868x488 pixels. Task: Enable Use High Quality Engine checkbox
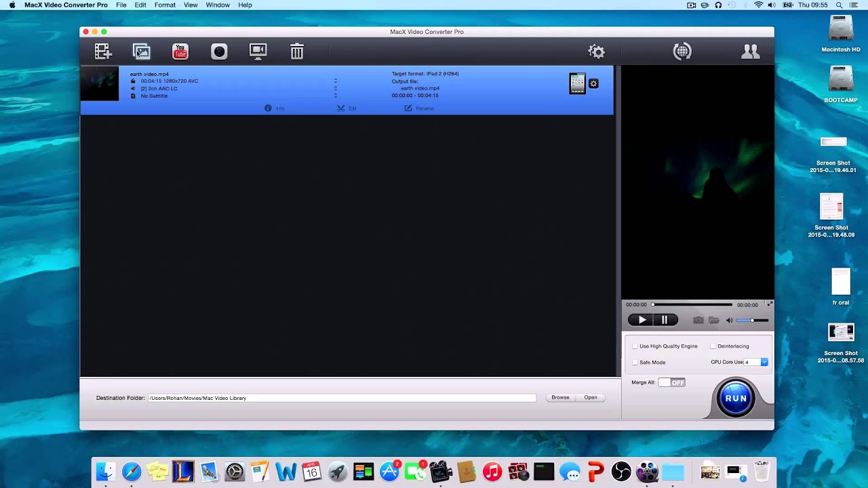(635, 346)
